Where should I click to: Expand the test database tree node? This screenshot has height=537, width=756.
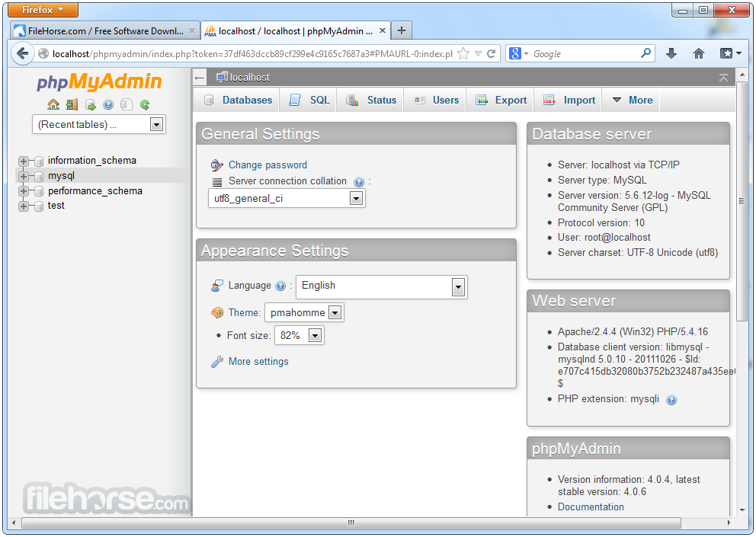[23, 206]
